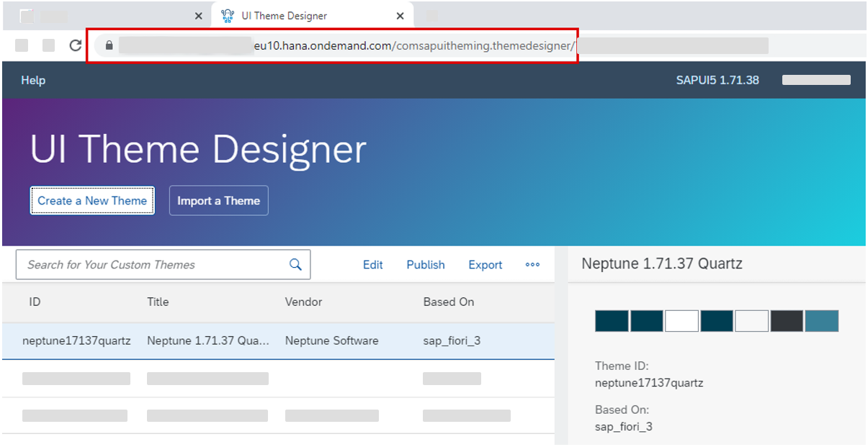
Task: Select the white swatch in the Neptune palette
Action: (x=681, y=321)
